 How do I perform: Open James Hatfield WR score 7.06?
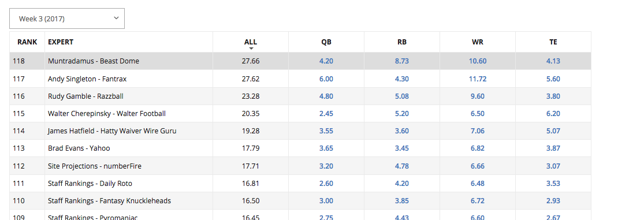(478, 131)
